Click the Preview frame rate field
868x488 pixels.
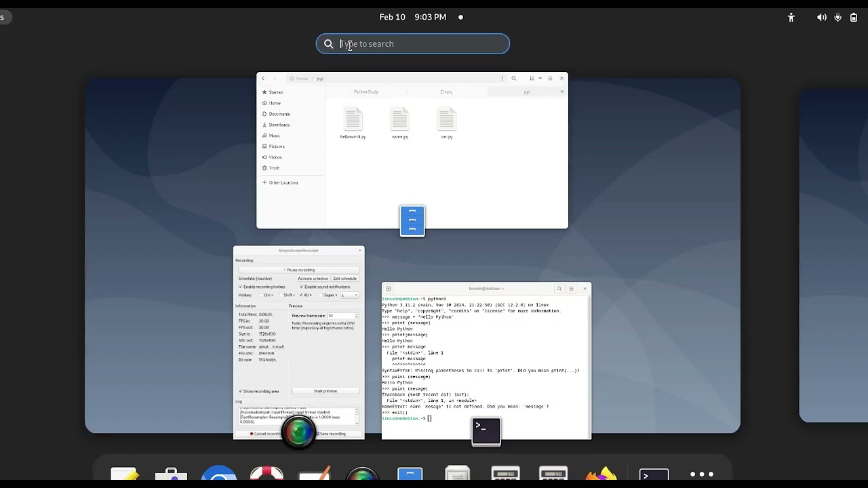[342, 316]
